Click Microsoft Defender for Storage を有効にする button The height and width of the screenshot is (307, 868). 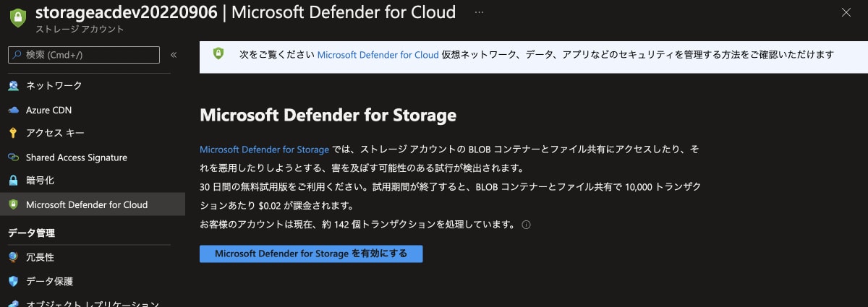pos(311,254)
